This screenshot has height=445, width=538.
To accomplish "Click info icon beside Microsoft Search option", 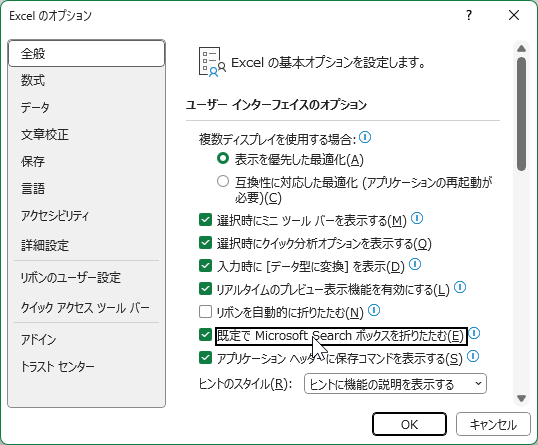I will tap(474, 333).
